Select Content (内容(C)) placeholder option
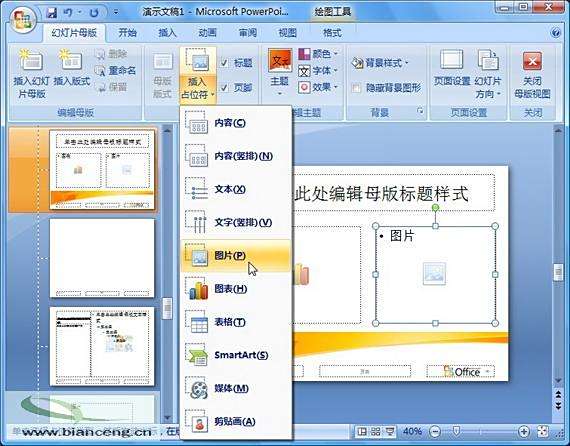This screenshot has height=446, width=570. point(236,123)
